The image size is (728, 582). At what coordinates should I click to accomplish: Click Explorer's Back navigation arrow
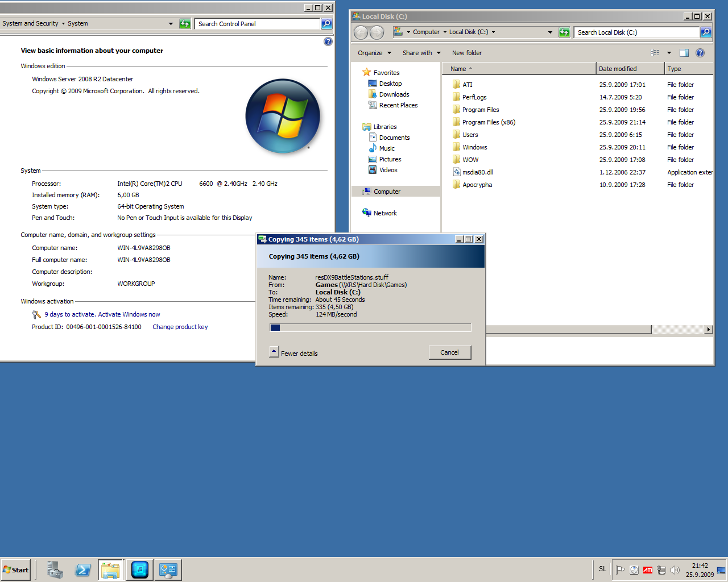tap(361, 32)
